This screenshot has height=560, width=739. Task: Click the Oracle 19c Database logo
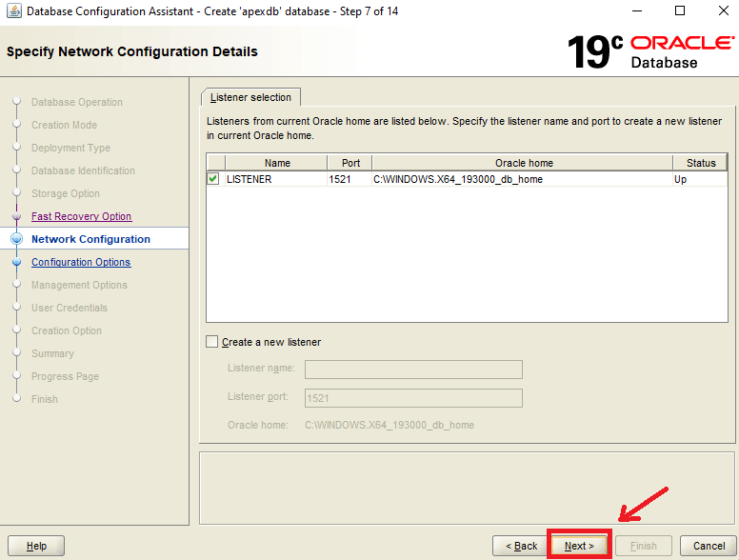(x=650, y=52)
